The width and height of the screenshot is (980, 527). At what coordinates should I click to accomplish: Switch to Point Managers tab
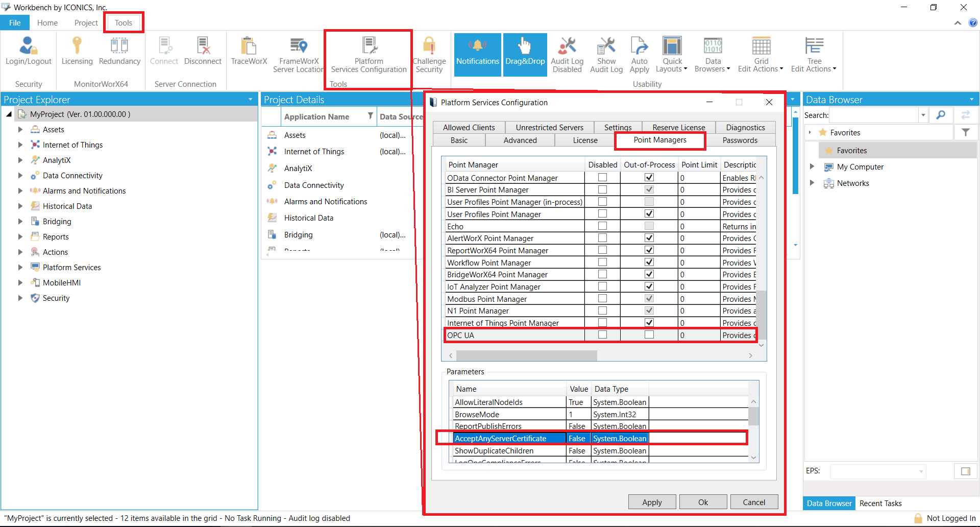click(x=660, y=140)
